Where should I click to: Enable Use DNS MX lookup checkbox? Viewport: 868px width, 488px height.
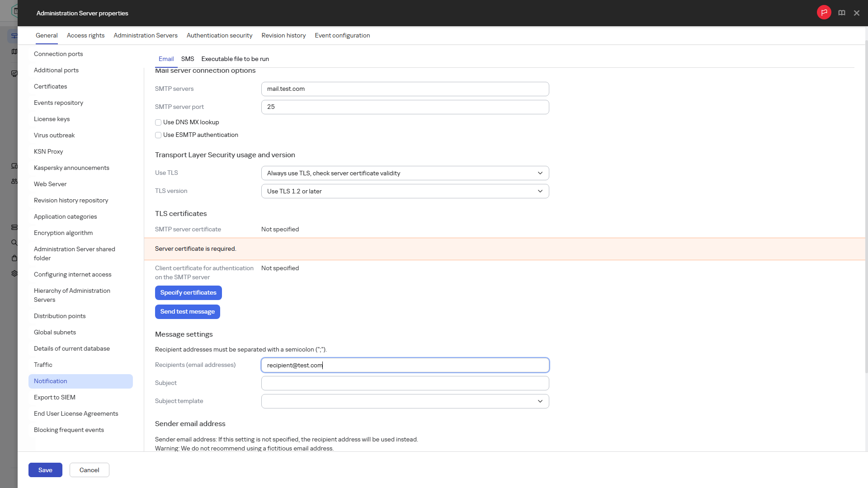click(158, 122)
